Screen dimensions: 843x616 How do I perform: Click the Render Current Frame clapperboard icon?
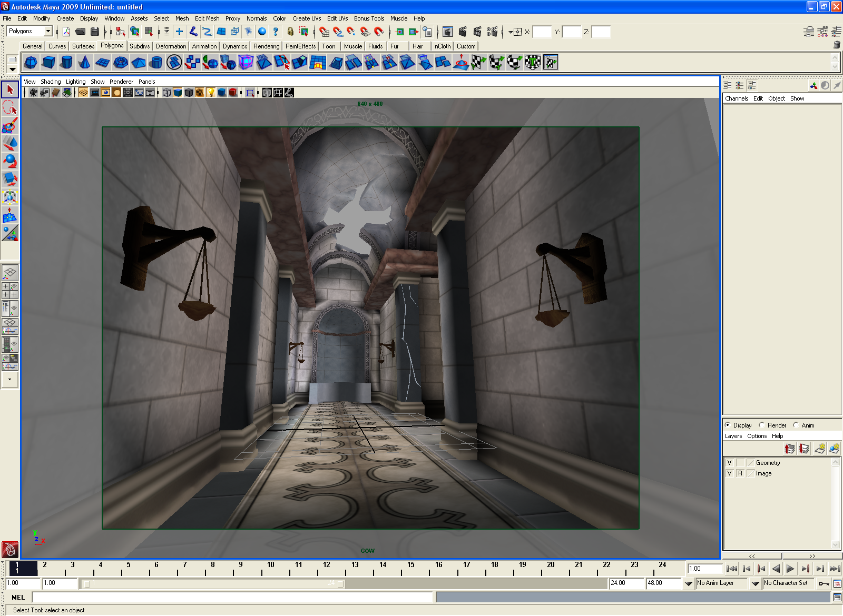(463, 32)
